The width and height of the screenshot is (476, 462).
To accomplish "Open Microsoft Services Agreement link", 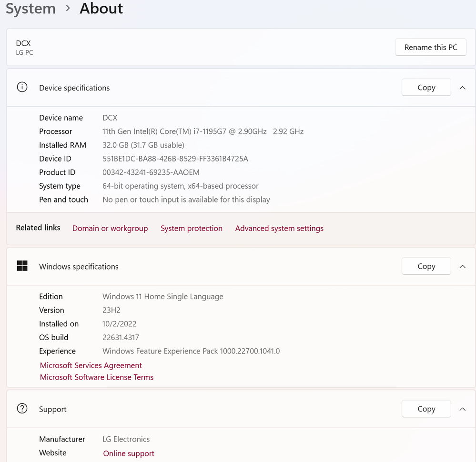I will point(91,365).
